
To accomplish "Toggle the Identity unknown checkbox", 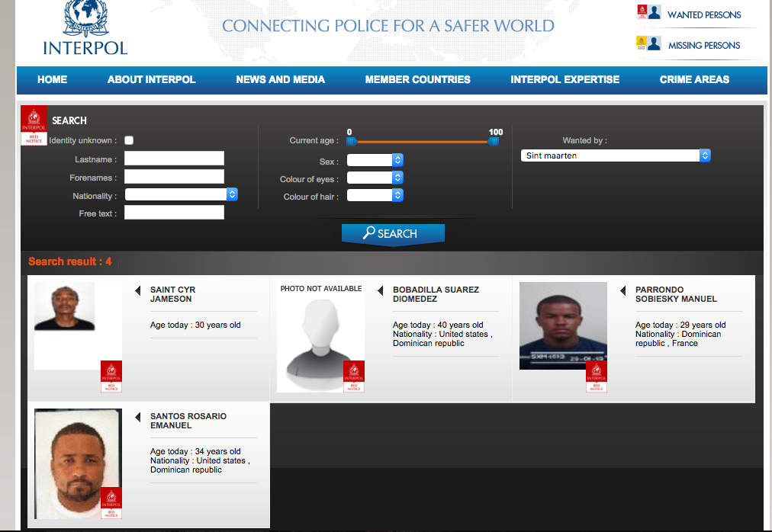I will click(129, 140).
